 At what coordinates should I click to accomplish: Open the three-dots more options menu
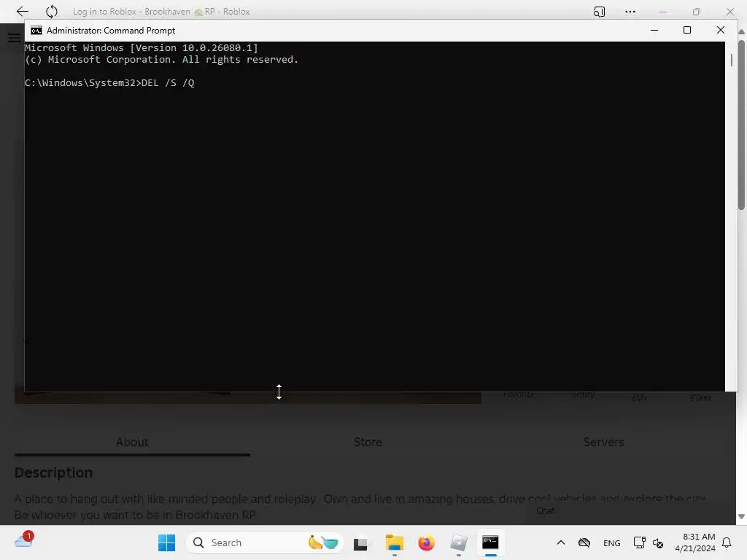point(630,12)
